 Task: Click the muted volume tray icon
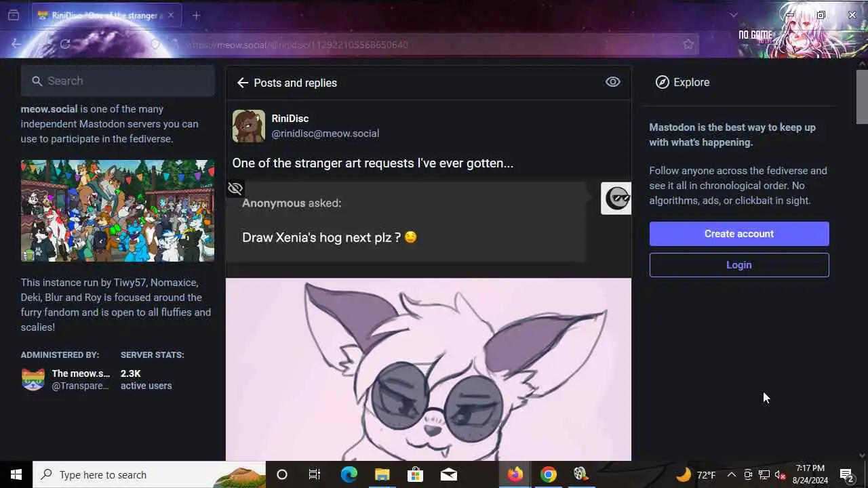point(780,474)
